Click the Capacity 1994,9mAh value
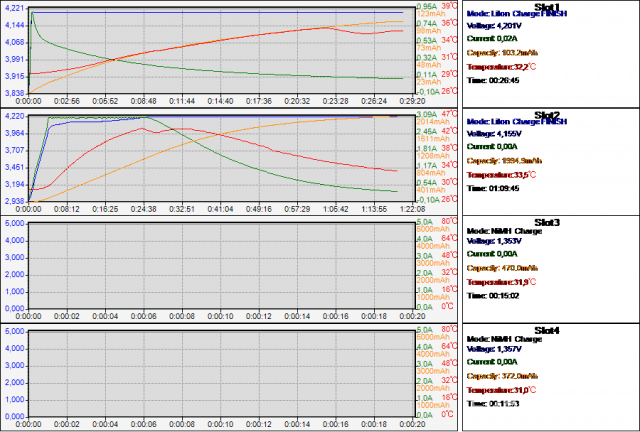The height and width of the screenshot is (432, 640). [504, 160]
